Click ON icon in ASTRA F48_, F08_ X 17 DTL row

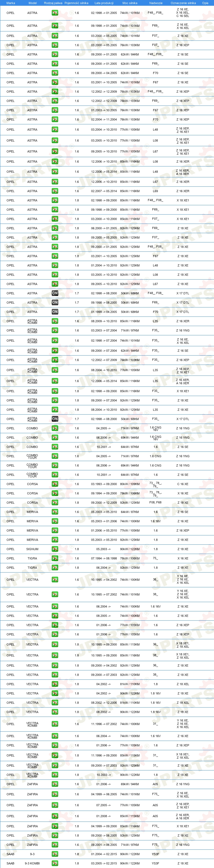click(55, 293)
